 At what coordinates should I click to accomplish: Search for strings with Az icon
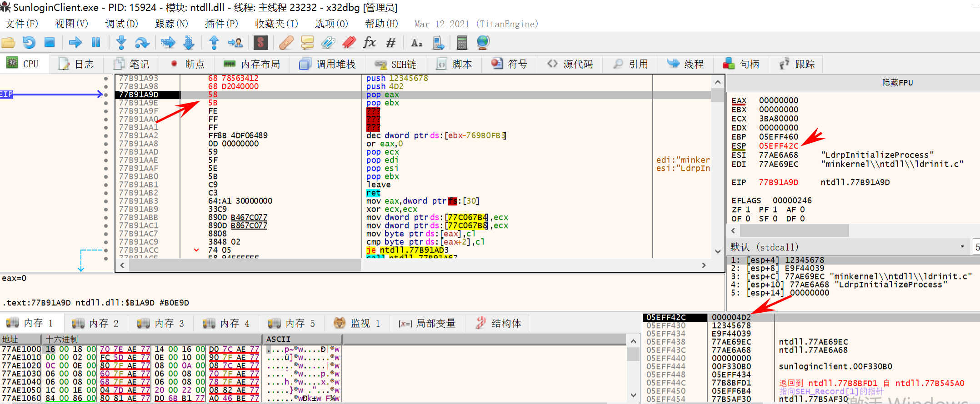[416, 43]
